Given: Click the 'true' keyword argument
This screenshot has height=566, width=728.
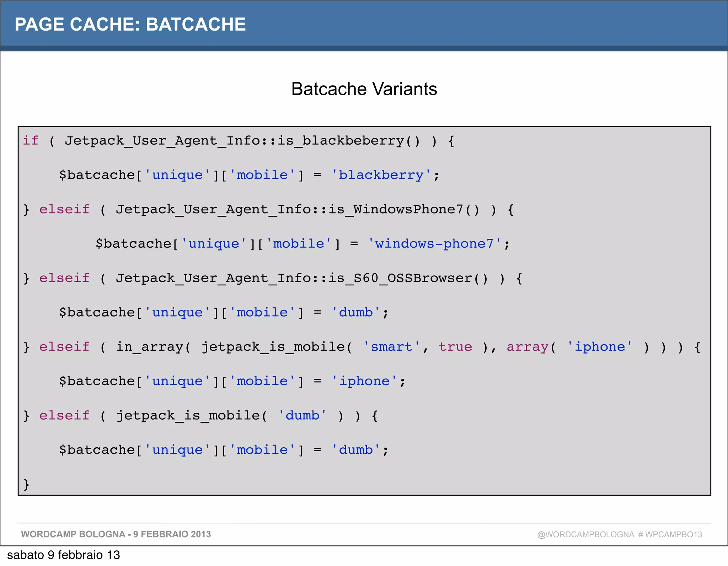Looking at the screenshot, I should pos(455,346).
